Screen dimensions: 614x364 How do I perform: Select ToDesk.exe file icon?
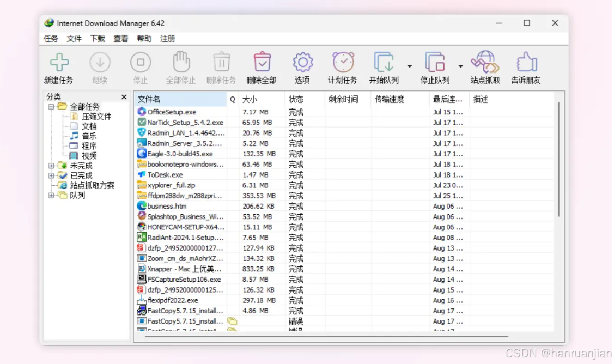click(141, 174)
